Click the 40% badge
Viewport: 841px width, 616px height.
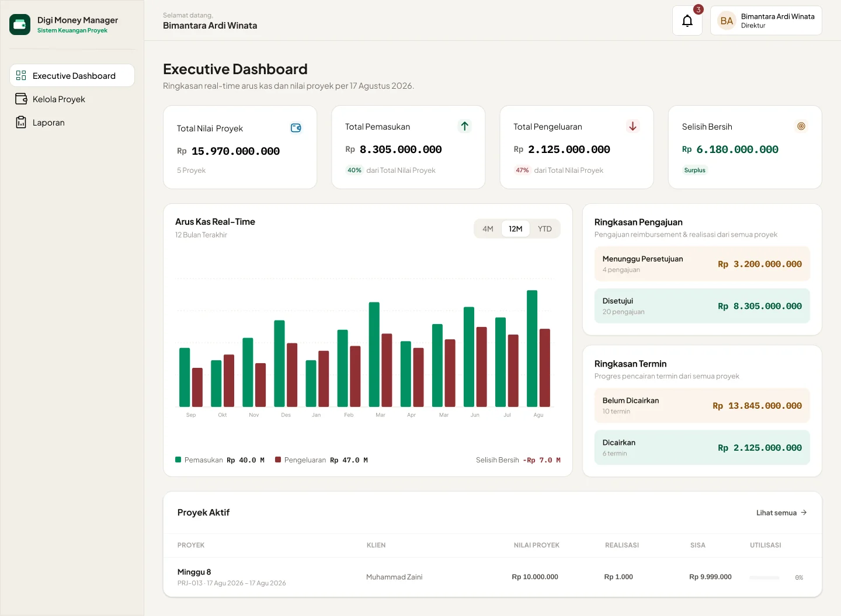[355, 170]
